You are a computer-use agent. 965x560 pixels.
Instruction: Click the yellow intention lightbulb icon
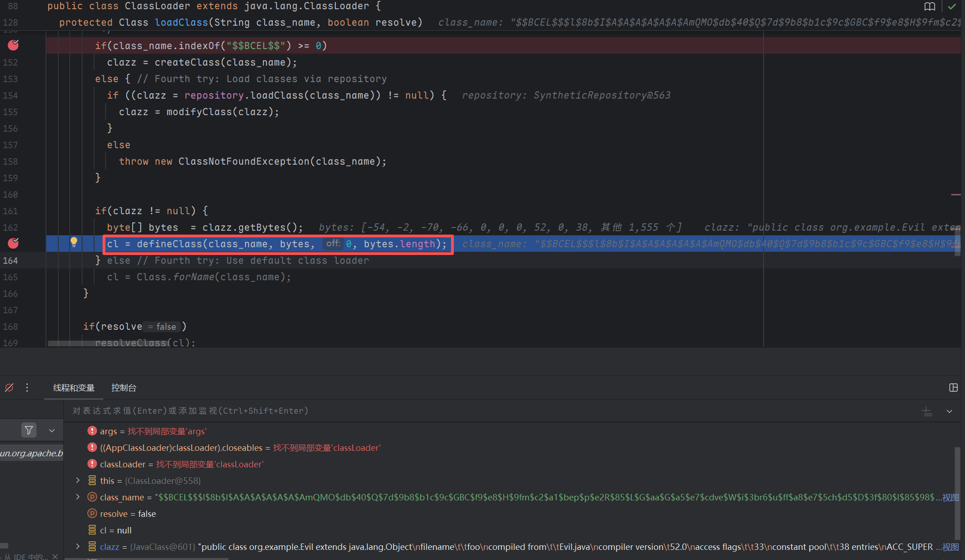click(73, 243)
